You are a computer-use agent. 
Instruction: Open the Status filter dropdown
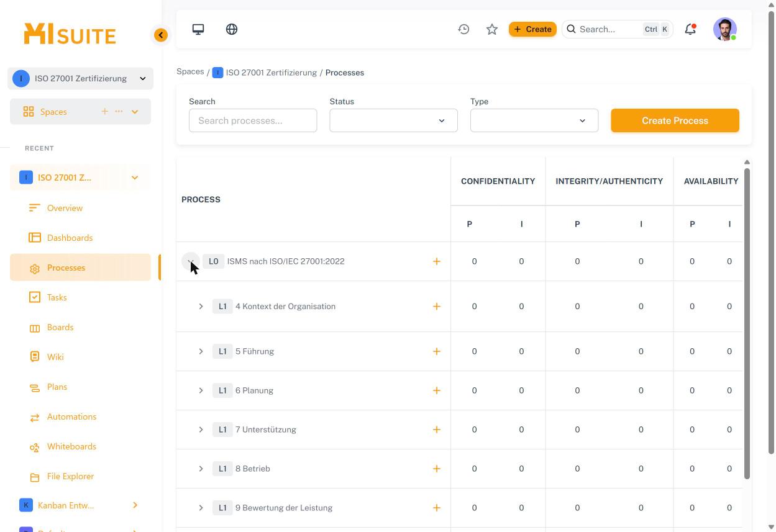tap(394, 120)
